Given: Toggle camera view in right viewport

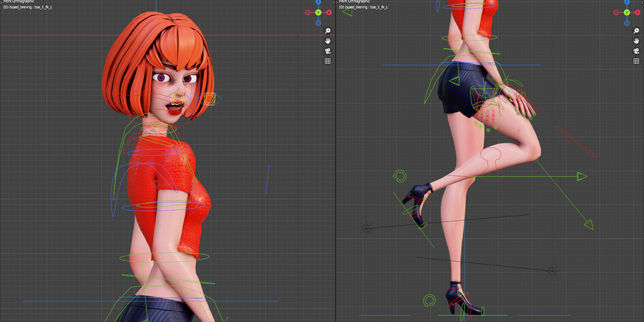Looking at the screenshot, I should (x=636, y=51).
